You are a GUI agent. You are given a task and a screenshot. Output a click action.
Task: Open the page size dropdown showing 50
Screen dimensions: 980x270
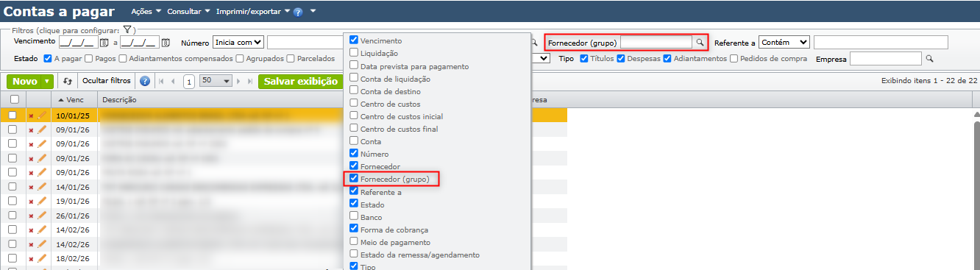coord(216,81)
